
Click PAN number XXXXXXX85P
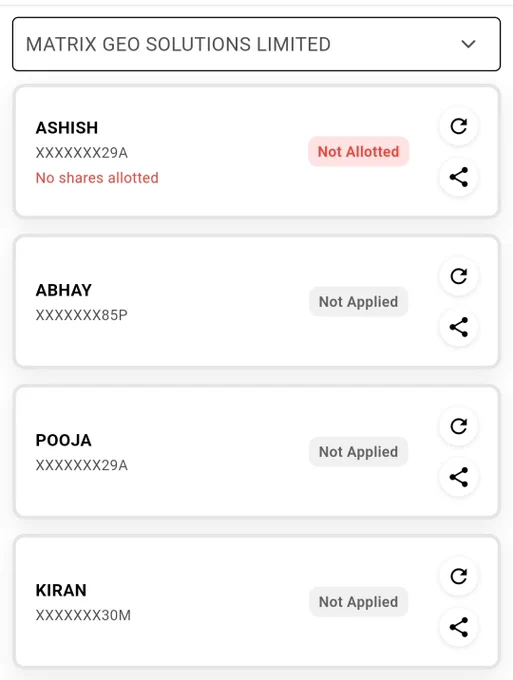(82, 315)
